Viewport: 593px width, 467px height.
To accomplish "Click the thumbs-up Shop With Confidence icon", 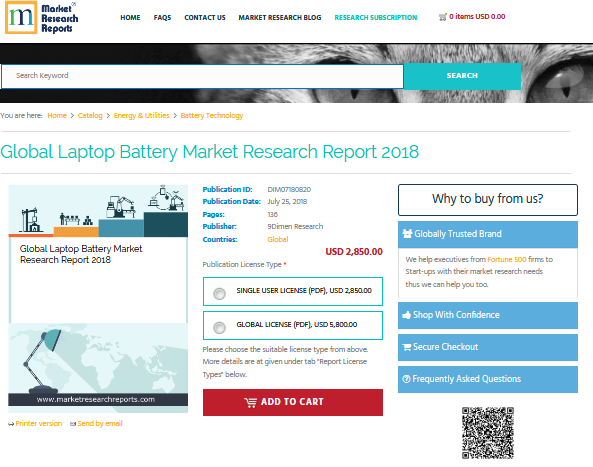I will click(x=407, y=315).
